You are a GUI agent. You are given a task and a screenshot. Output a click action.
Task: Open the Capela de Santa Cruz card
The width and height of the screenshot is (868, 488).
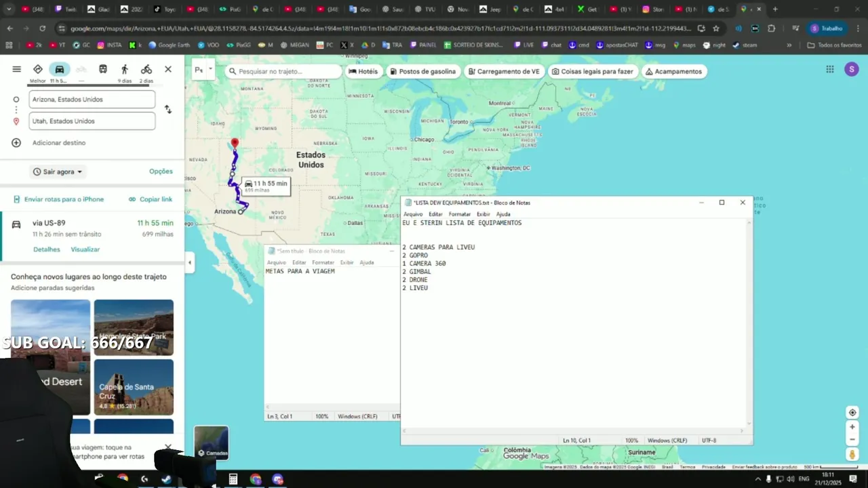[x=134, y=387]
